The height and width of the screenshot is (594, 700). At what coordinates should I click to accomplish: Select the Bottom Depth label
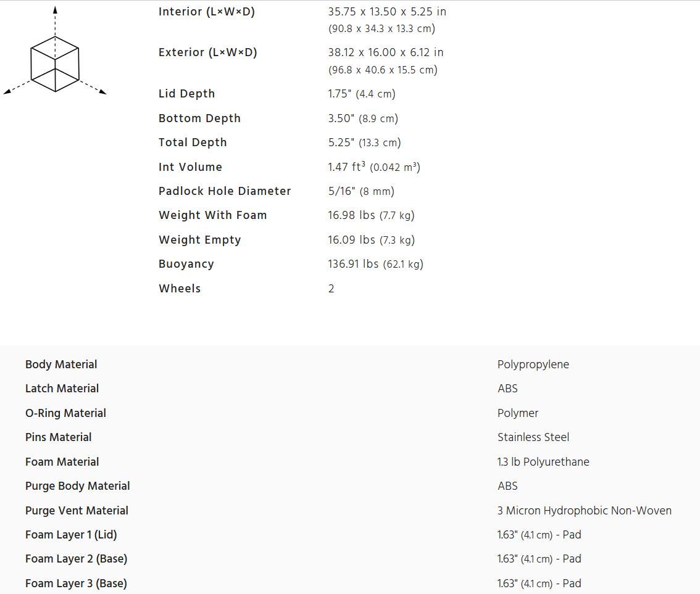coord(199,118)
